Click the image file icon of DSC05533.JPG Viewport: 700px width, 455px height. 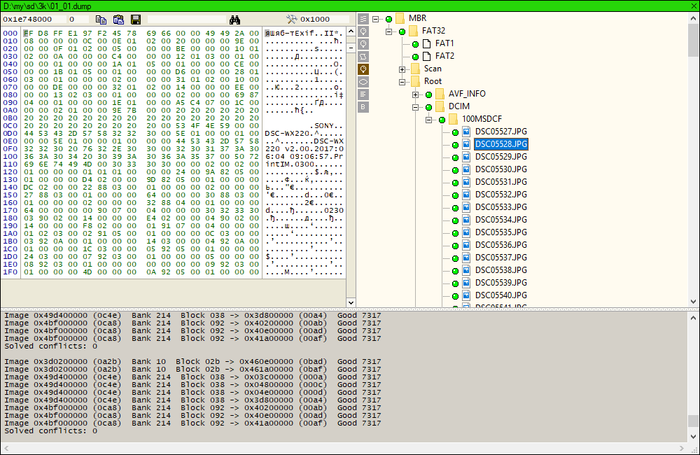[x=466, y=207]
